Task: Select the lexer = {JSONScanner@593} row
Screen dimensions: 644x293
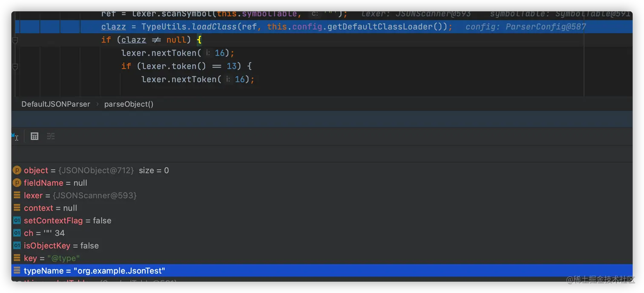Action: tap(322, 195)
